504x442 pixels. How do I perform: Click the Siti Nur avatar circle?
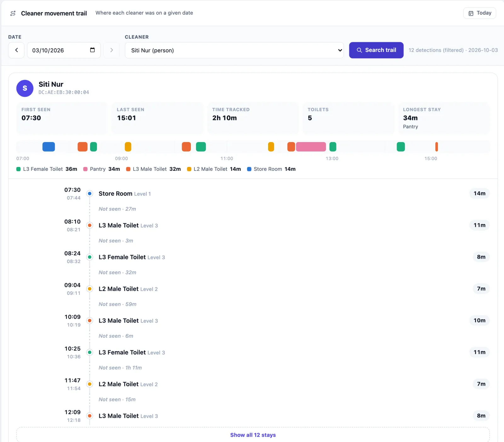coord(25,88)
